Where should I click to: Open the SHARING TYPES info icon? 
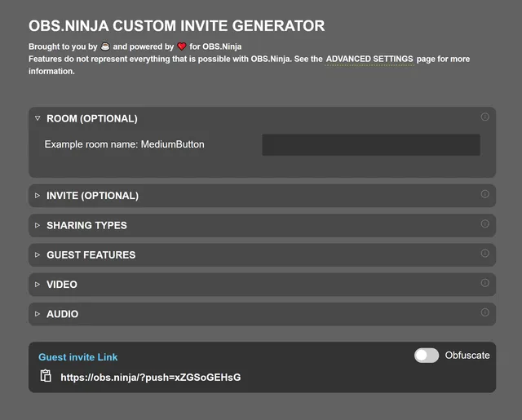pos(485,223)
